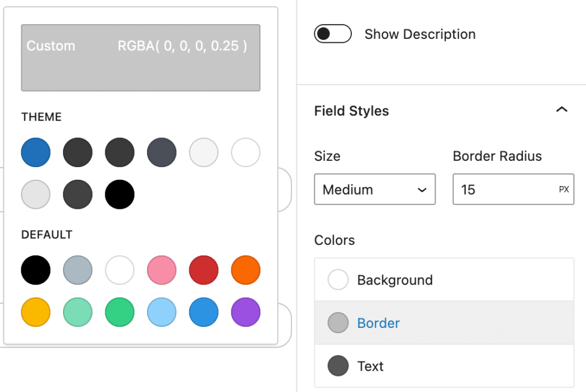Open the Size dropdown showing Medium
Viewport: 586px width, 392px height.
point(374,189)
